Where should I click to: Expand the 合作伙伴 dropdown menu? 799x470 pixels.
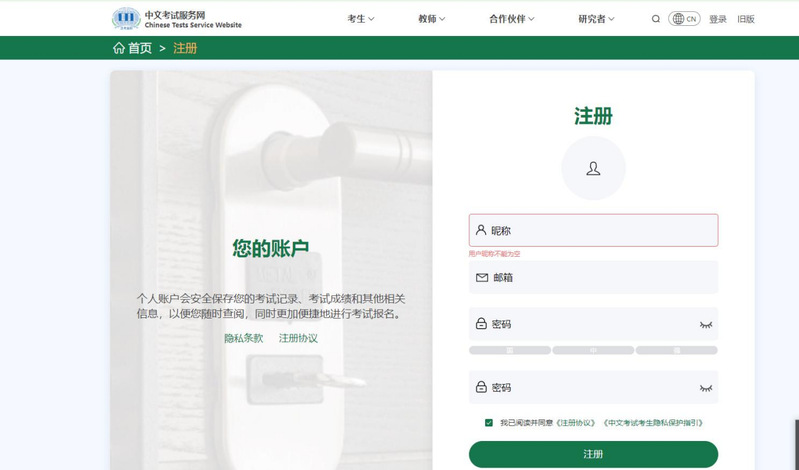(512, 19)
